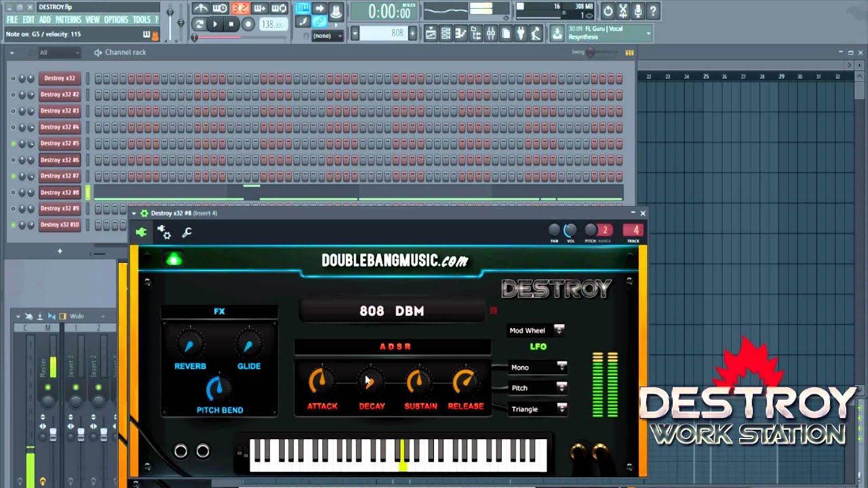868x488 pixels.
Task: Add new pattern with plus button
Action: tap(412, 33)
